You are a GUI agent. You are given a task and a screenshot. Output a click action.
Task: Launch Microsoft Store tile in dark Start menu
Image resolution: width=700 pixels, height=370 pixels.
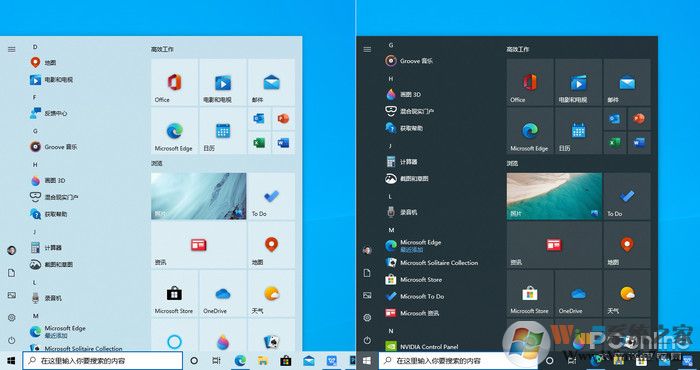coord(530,293)
